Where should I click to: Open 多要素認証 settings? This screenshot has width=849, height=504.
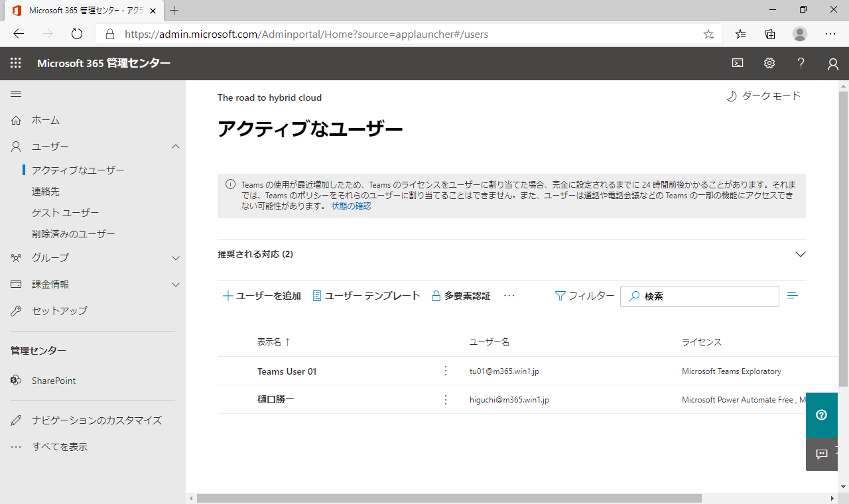tap(461, 296)
